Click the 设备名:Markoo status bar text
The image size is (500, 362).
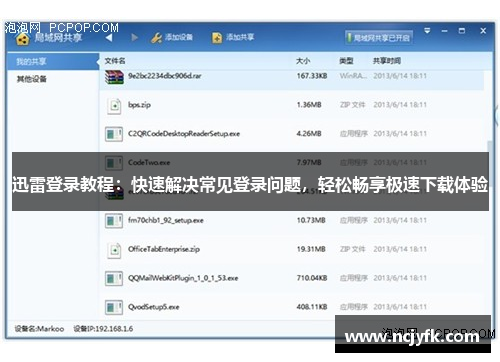point(39,329)
